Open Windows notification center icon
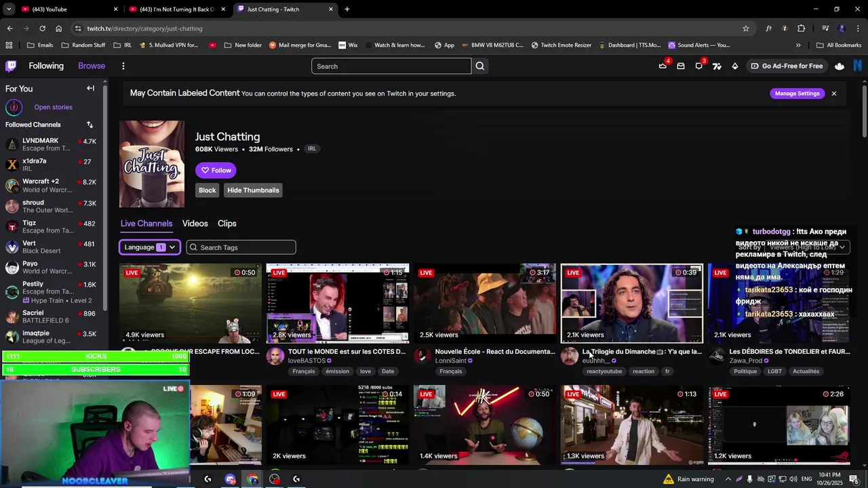 pos(854,479)
